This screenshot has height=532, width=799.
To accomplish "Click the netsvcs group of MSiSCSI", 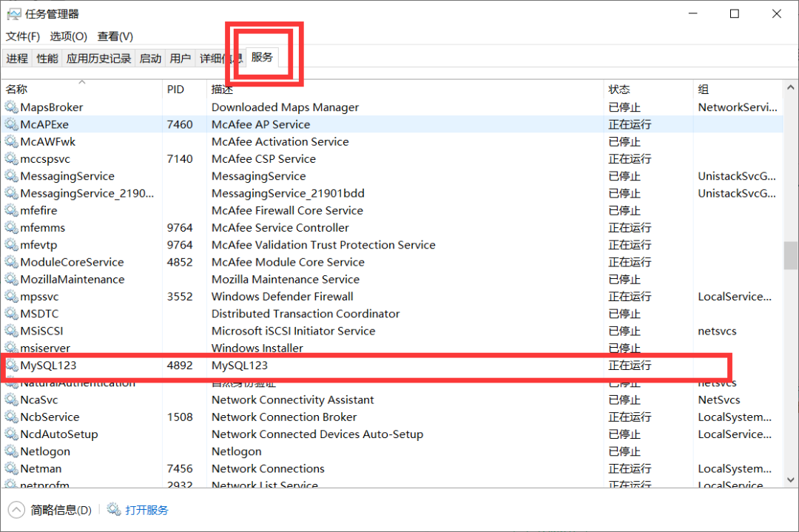I will [717, 331].
